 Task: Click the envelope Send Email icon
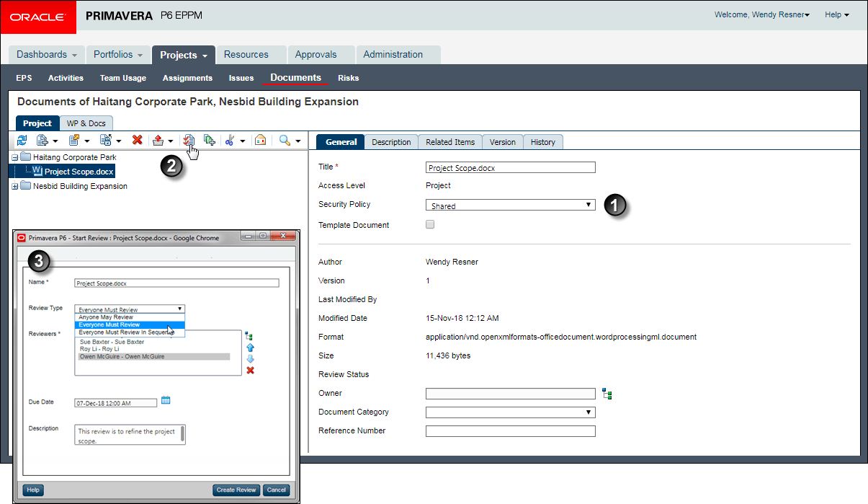[x=261, y=141]
